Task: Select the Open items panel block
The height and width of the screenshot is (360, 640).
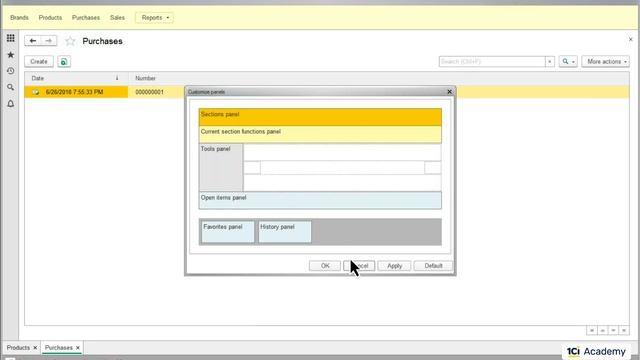Action: [320, 200]
